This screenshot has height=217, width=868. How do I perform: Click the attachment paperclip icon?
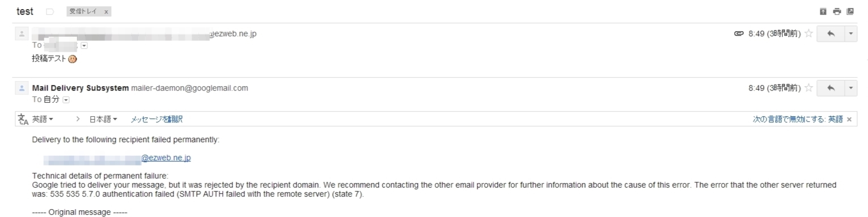tap(739, 35)
